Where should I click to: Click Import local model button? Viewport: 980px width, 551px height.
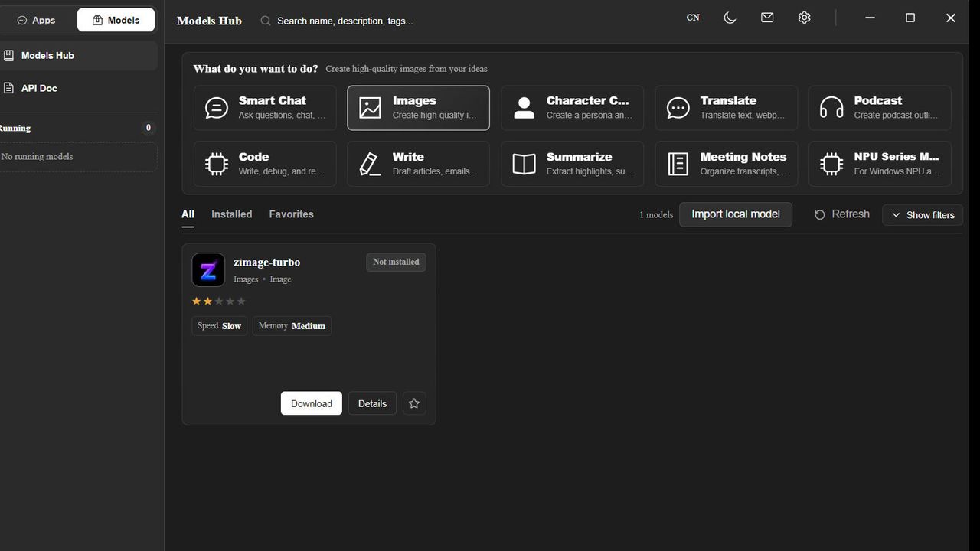tap(736, 214)
